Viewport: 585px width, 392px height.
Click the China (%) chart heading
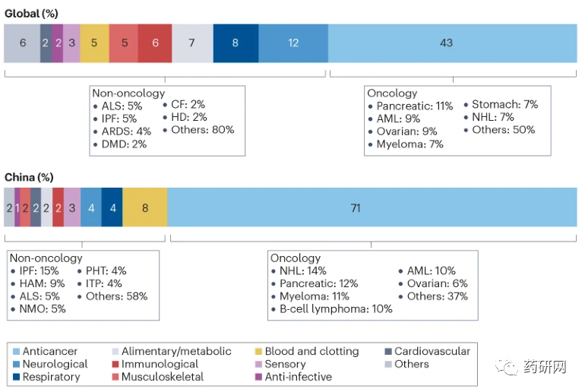pyautogui.click(x=29, y=178)
